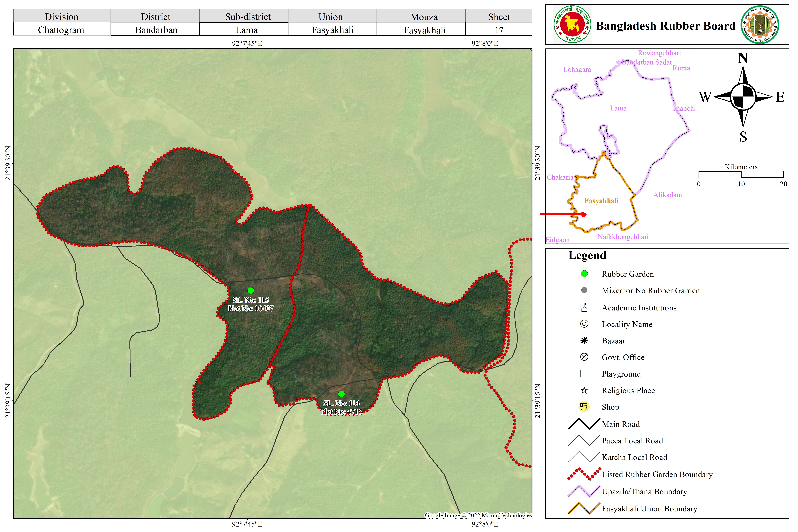Screen dimensions: 798x532
Task: Click the green marker for SL. No: 115
Action: click(x=251, y=290)
